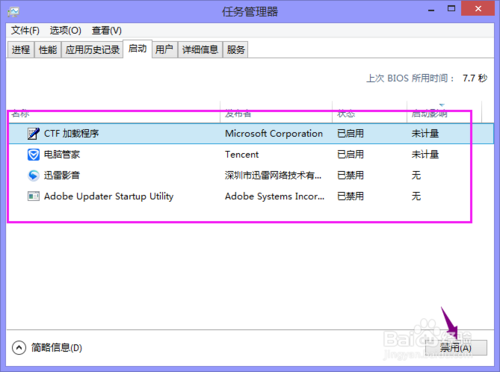Click 未计量 impact in the 电脑管家 row
Image resolution: width=500 pixels, height=372 pixels.
[x=425, y=155]
